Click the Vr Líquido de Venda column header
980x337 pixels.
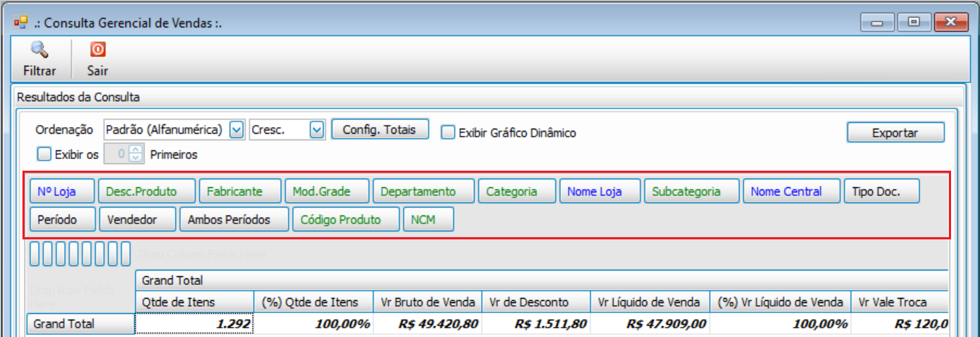tap(649, 302)
